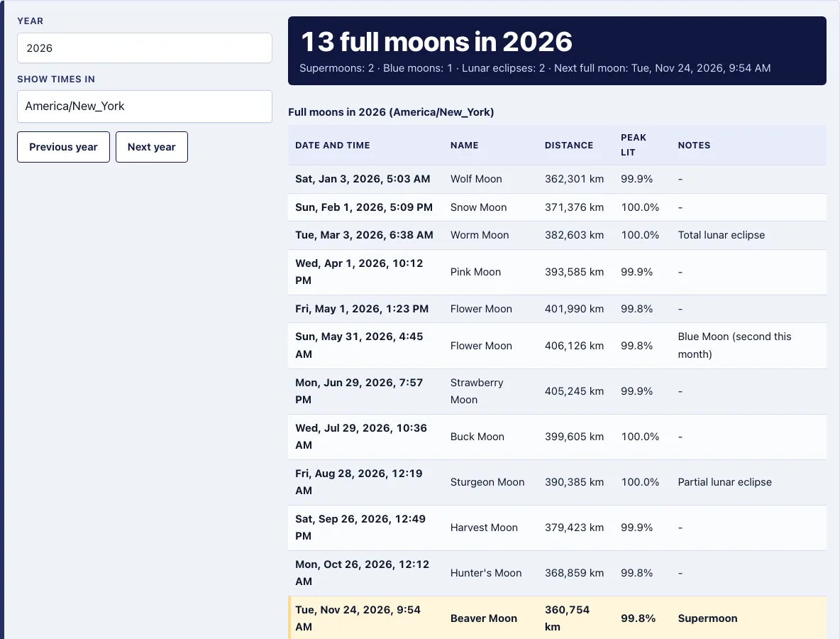This screenshot has height=639, width=840.
Task: Select the Snow Moon name cell
Action: pos(478,207)
